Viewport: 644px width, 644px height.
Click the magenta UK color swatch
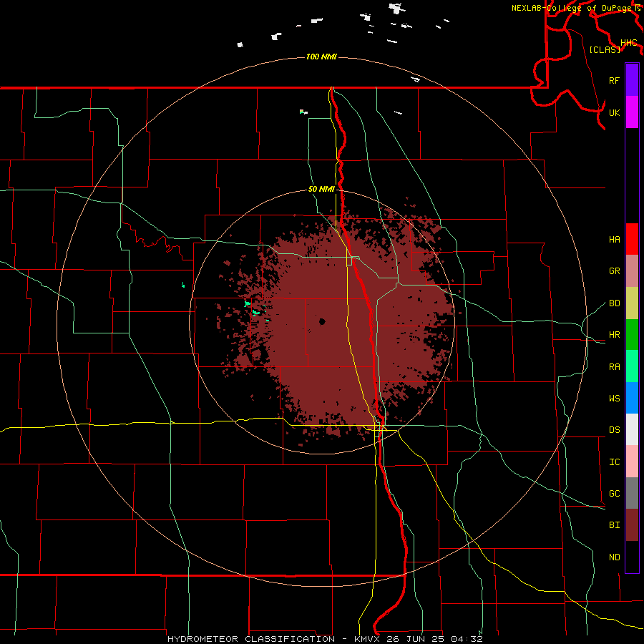pos(632,112)
